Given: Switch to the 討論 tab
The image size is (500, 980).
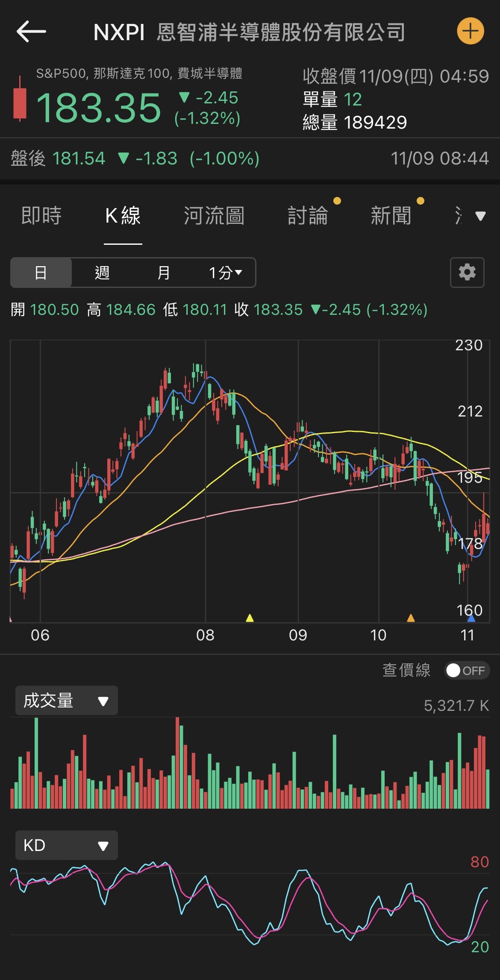Looking at the screenshot, I should (x=308, y=215).
